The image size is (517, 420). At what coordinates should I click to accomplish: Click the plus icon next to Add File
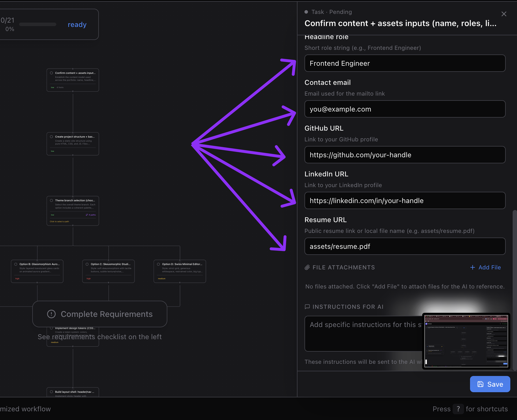pyautogui.click(x=472, y=267)
